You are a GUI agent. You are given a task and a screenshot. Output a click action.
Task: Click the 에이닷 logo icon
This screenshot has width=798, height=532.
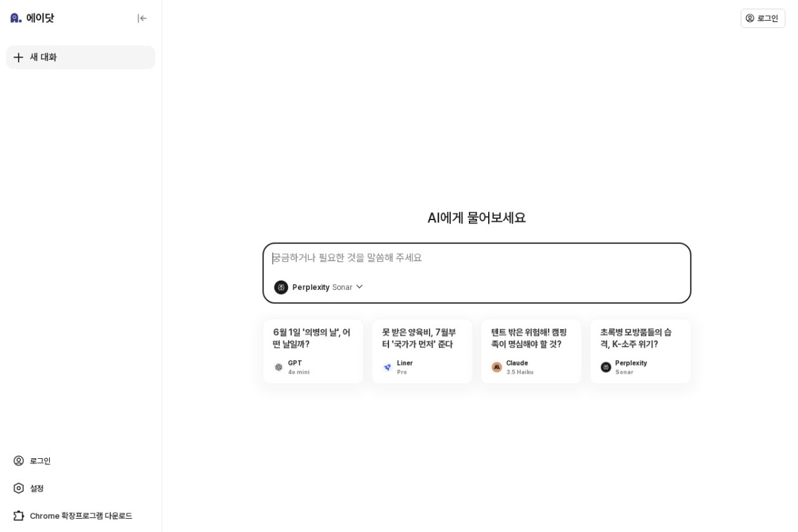16,18
